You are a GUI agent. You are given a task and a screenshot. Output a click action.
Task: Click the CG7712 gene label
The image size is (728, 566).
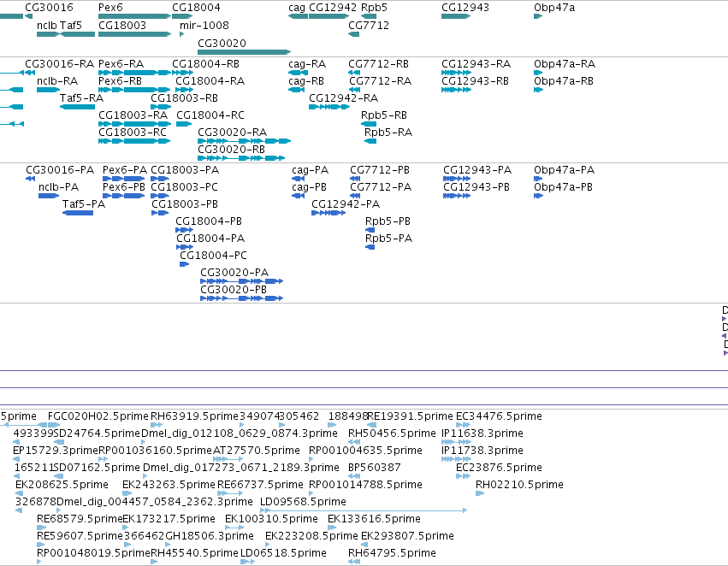coord(369,25)
